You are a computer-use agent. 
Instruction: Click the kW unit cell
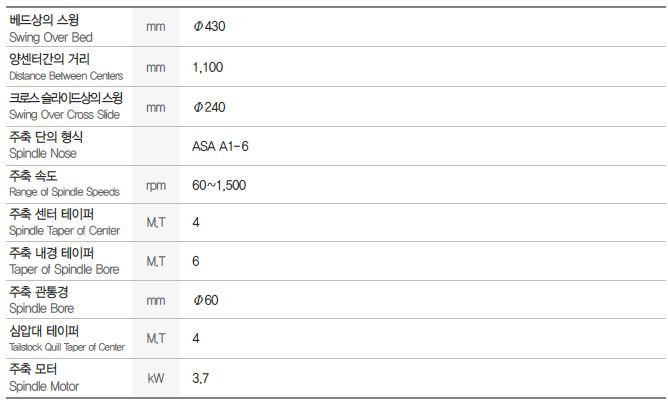[155, 378]
